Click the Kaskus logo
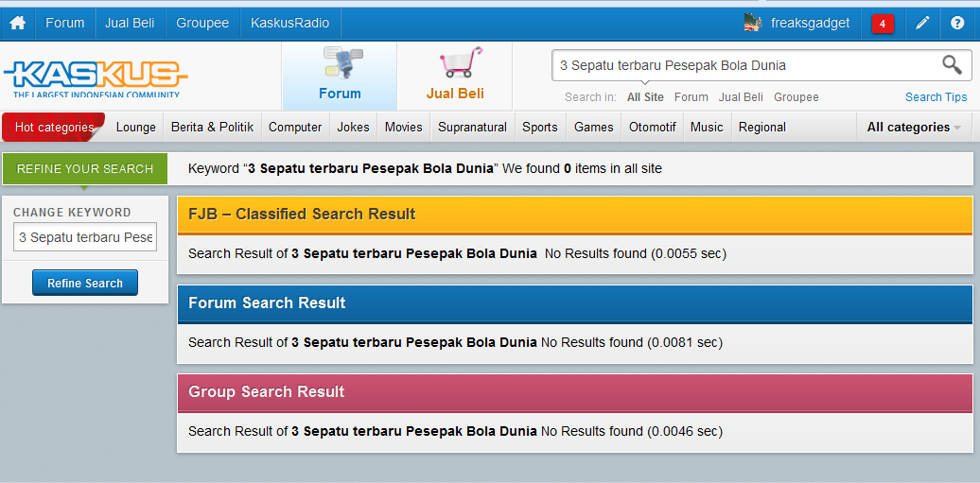 tap(96, 78)
